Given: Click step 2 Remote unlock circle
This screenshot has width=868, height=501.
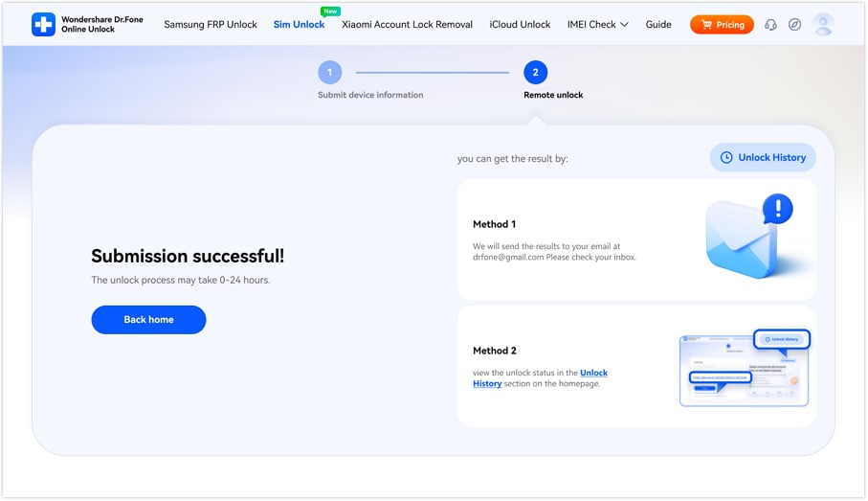Looking at the screenshot, I should coord(535,72).
